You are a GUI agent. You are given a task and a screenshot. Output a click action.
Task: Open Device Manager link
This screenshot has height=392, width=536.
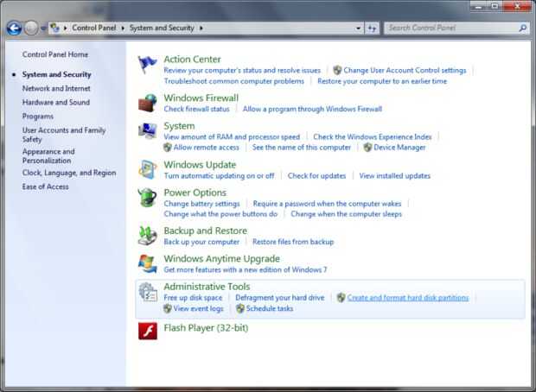[399, 148]
